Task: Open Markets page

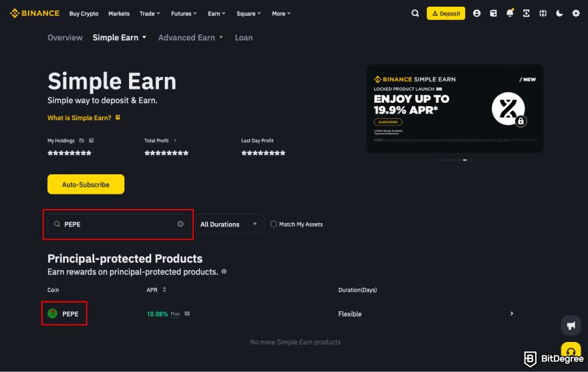Action: tap(119, 13)
